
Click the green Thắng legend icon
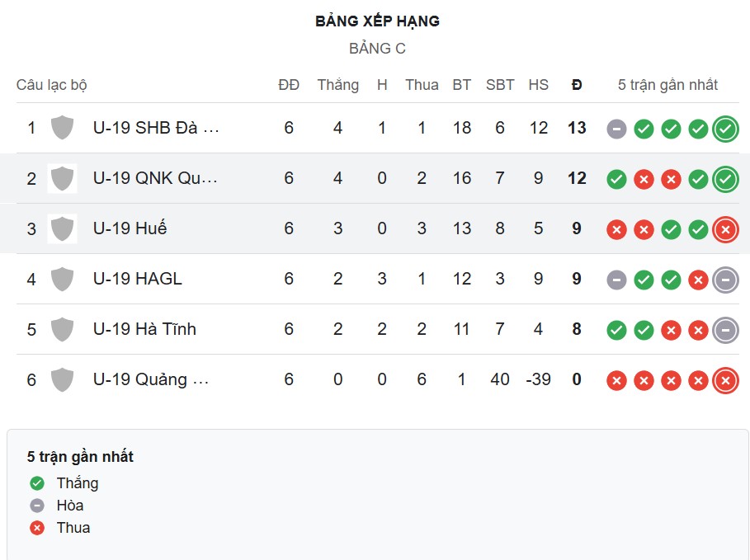pyautogui.click(x=36, y=483)
